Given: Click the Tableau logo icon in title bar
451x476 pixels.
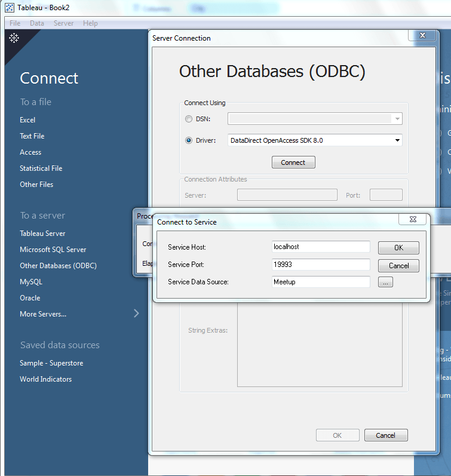Looking at the screenshot, I should pos(10,9).
